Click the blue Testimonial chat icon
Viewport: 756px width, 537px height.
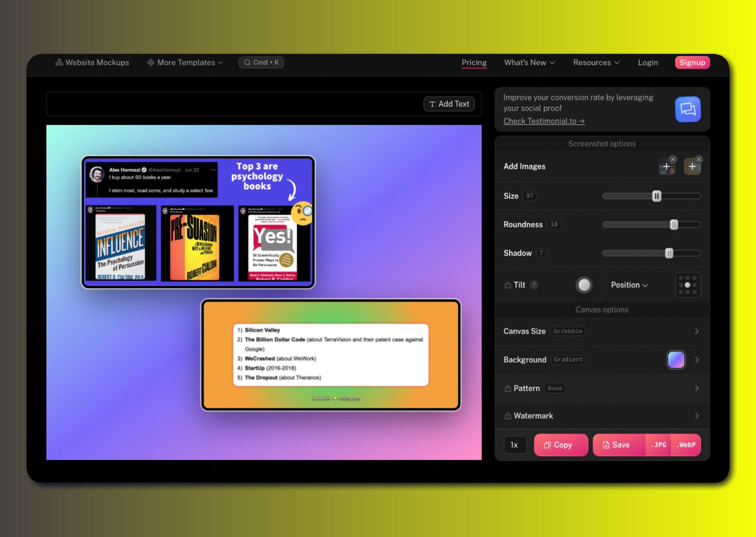pyautogui.click(x=688, y=109)
